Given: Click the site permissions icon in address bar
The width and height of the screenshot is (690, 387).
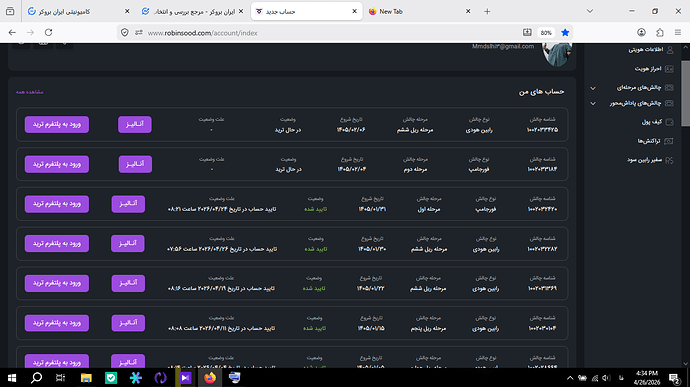Looking at the screenshot, I should point(139,33).
